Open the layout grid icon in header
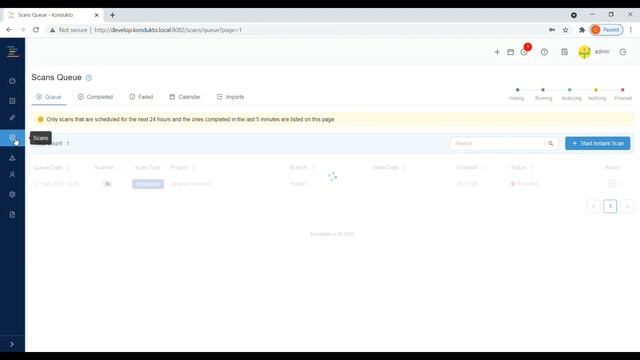 (x=564, y=52)
